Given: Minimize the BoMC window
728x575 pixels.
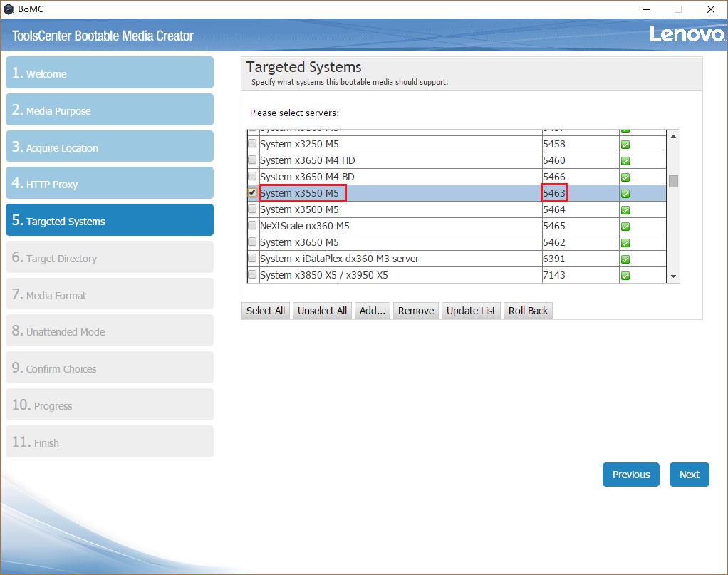Looking at the screenshot, I should [646, 9].
